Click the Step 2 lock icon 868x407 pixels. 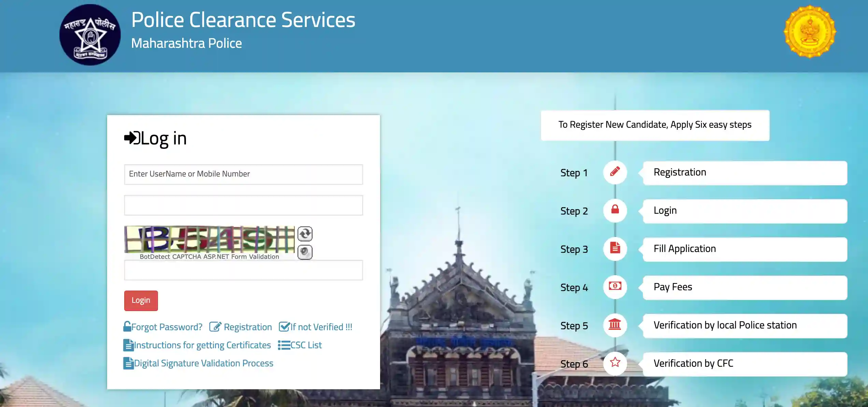[x=615, y=210]
